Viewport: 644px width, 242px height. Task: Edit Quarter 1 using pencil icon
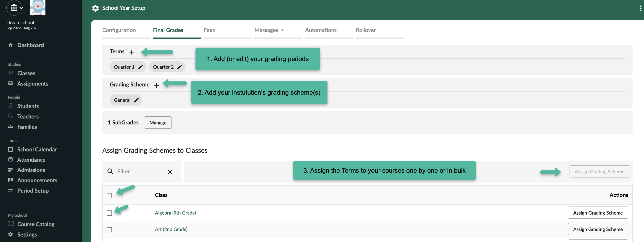pyautogui.click(x=140, y=67)
